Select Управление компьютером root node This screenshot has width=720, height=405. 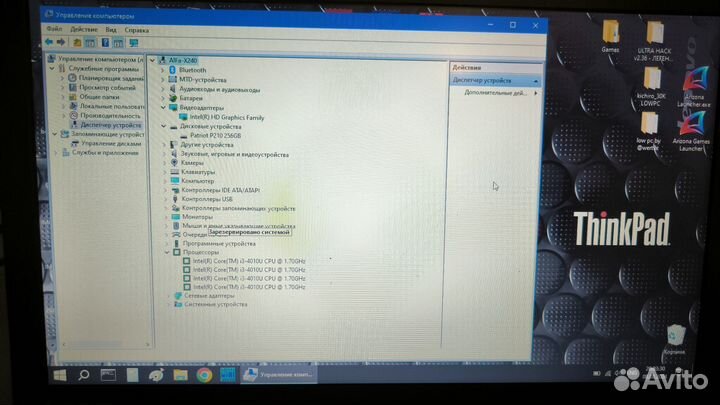[100, 59]
